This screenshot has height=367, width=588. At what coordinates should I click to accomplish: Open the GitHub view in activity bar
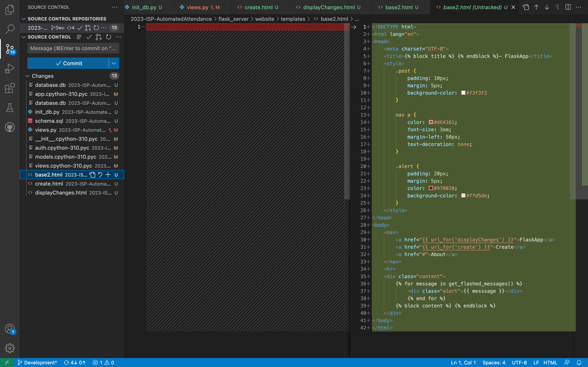10,127
